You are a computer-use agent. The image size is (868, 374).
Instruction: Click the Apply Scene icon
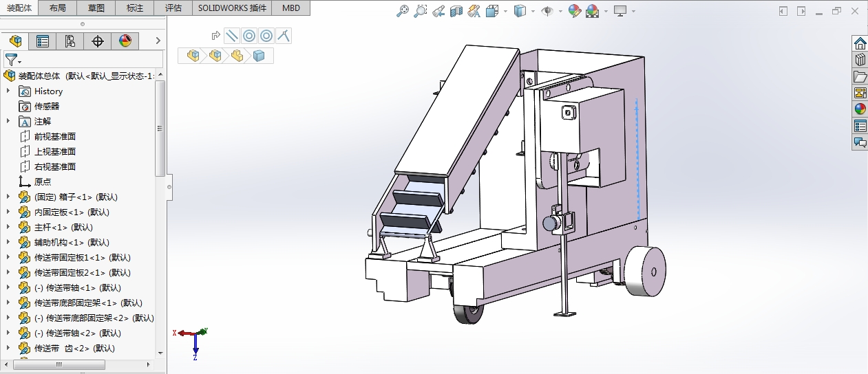pyautogui.click(x=592, y=11)
